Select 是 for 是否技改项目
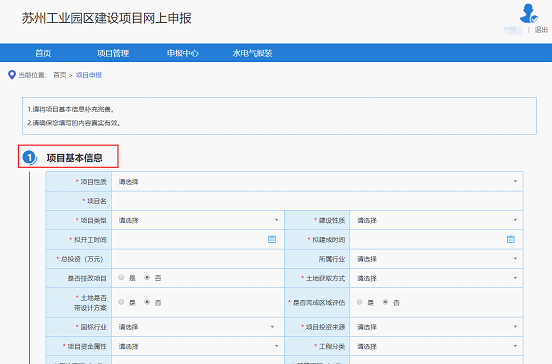 121,277
